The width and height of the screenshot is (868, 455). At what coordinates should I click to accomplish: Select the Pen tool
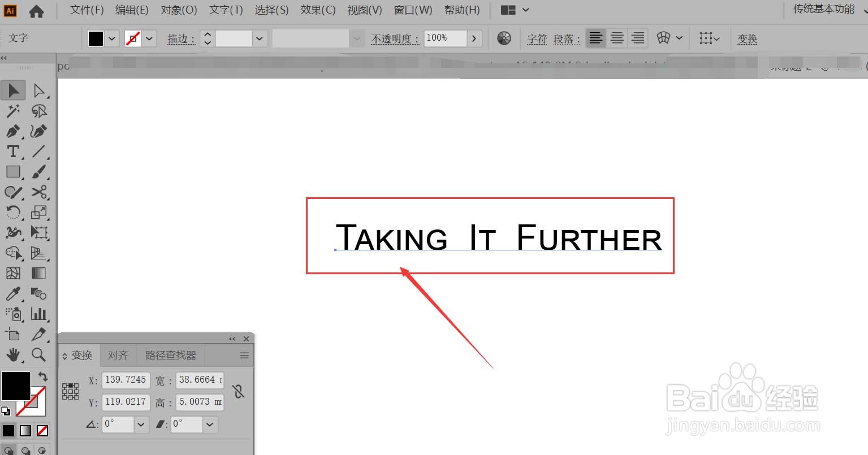tap(13, 131)
